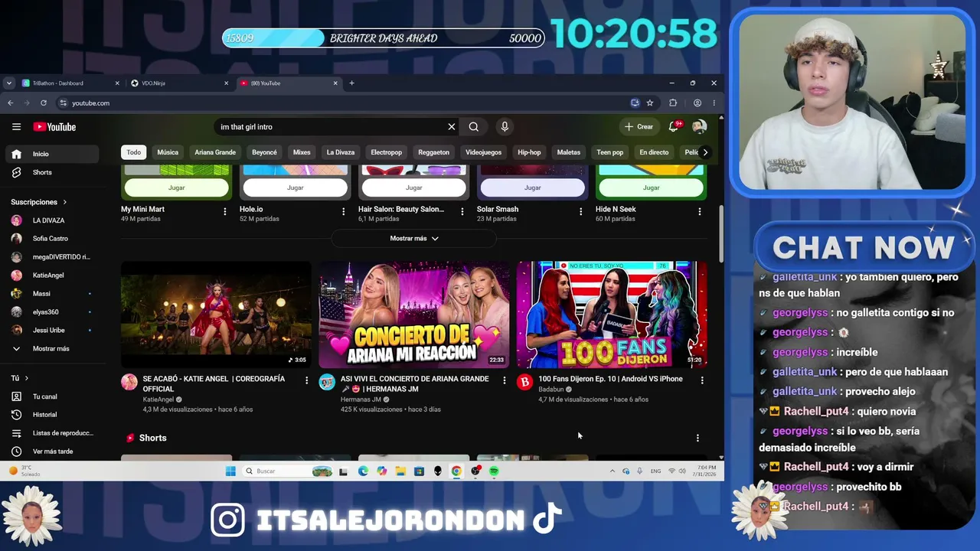Open the KatieAngel channel link under the video
Screen dimensions: 980x551
click(158, 399)
